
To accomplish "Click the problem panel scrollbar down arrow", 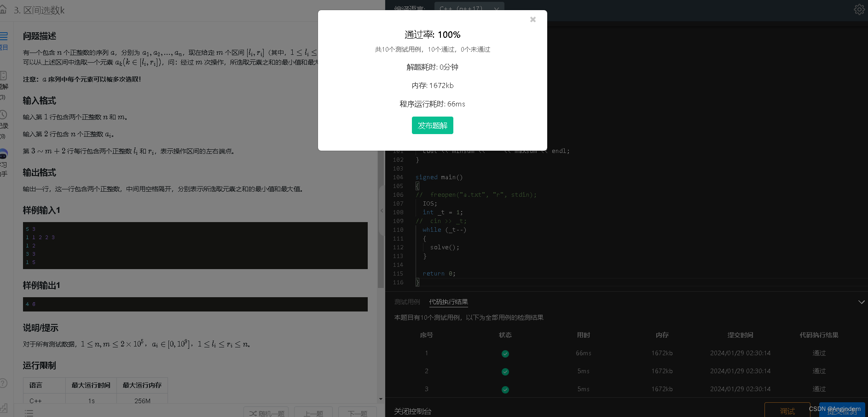I will pos(381,399).
